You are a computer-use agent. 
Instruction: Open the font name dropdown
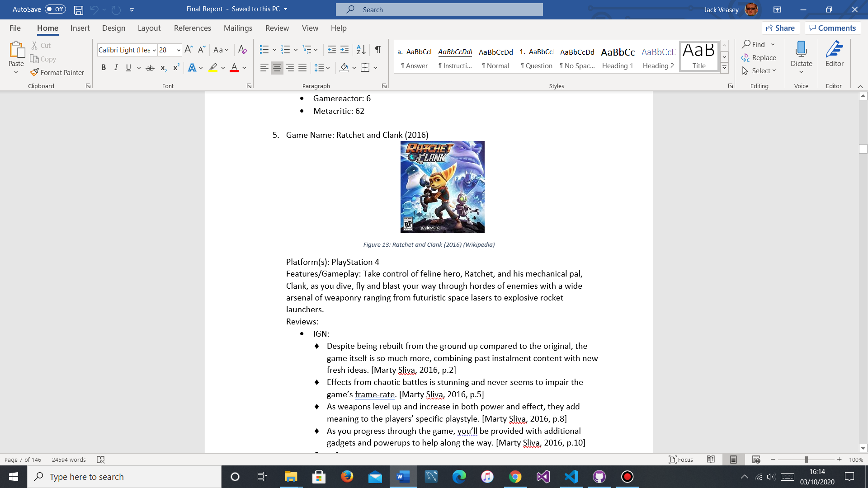[154, 50]
